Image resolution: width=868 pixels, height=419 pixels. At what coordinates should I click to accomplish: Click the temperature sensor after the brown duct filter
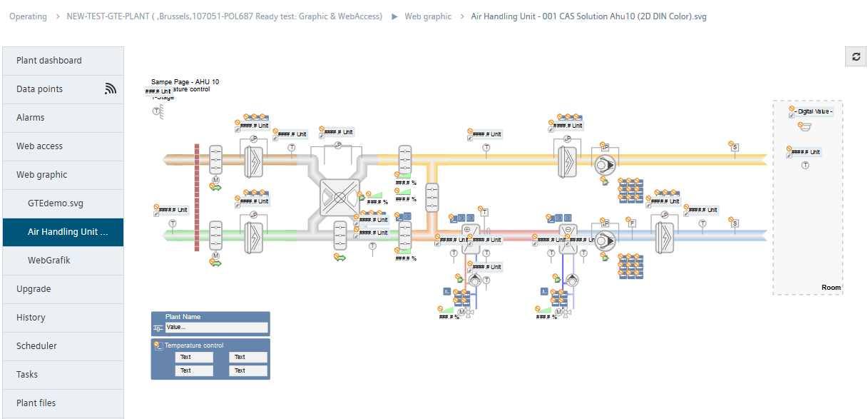[x=292, y=147]
